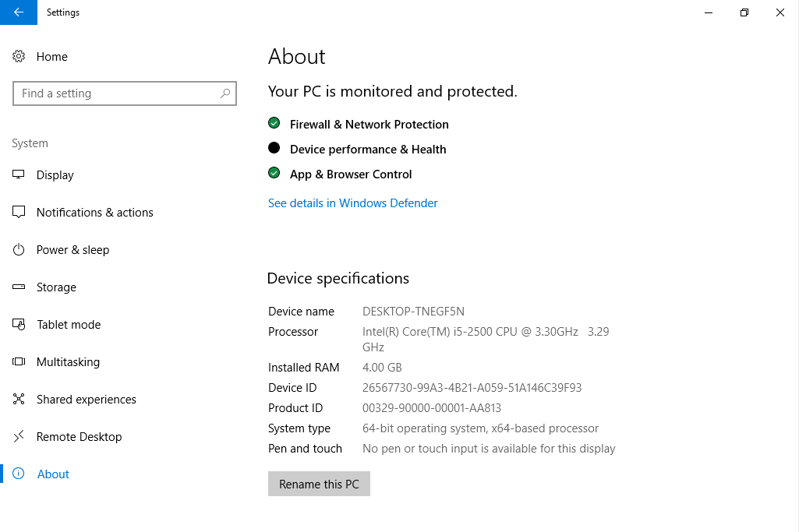Click the Home gear icon
This screenshot has width=799, height=532.
(x=19, y=57)
